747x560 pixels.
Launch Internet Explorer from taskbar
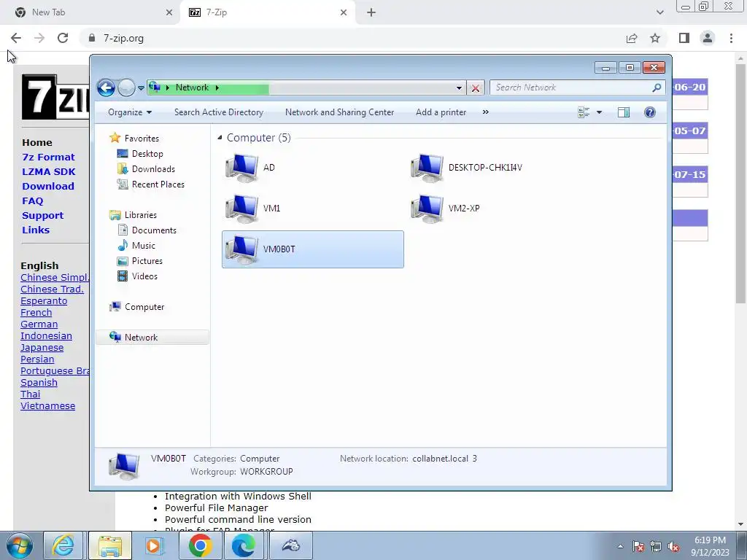point(63,545)
